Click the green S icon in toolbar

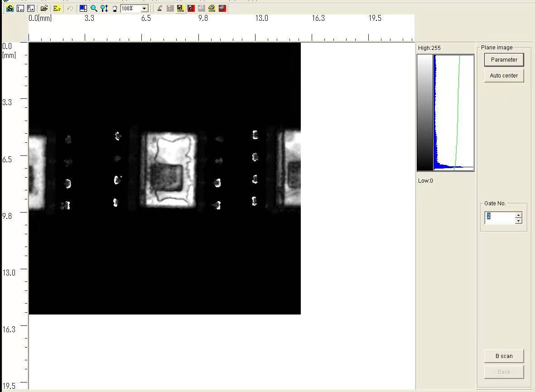(x=10, y=9)
